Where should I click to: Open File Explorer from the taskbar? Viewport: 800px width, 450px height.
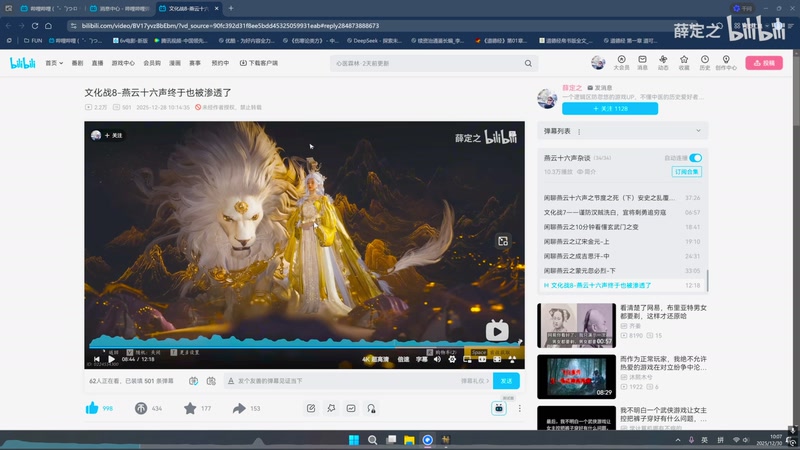409,440
